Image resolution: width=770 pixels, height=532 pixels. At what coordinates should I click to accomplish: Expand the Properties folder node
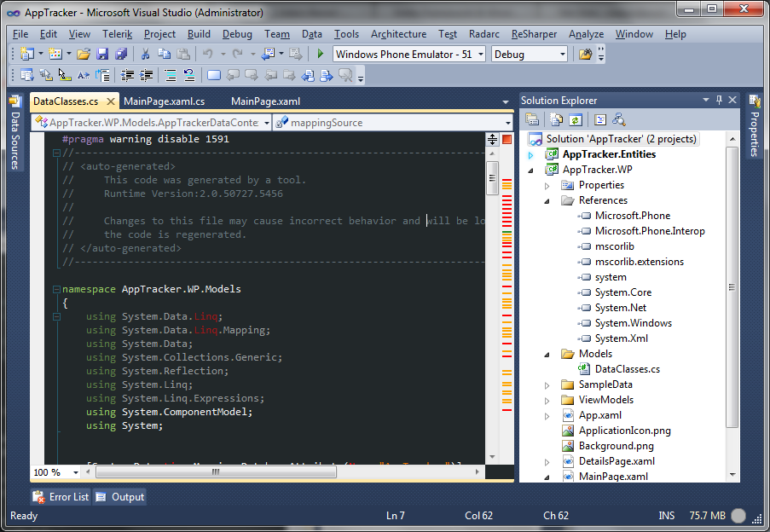[547, 186]
